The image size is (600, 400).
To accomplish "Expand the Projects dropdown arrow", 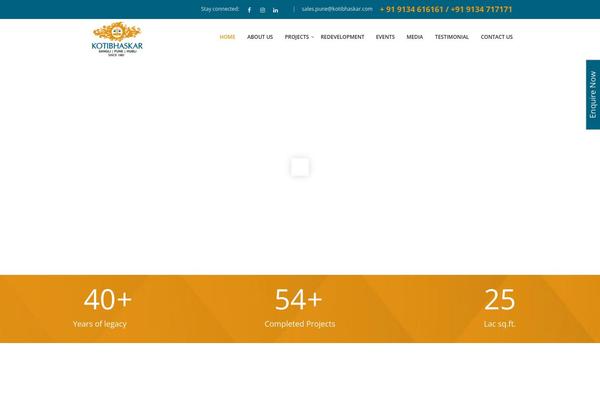I will (313, 37).
